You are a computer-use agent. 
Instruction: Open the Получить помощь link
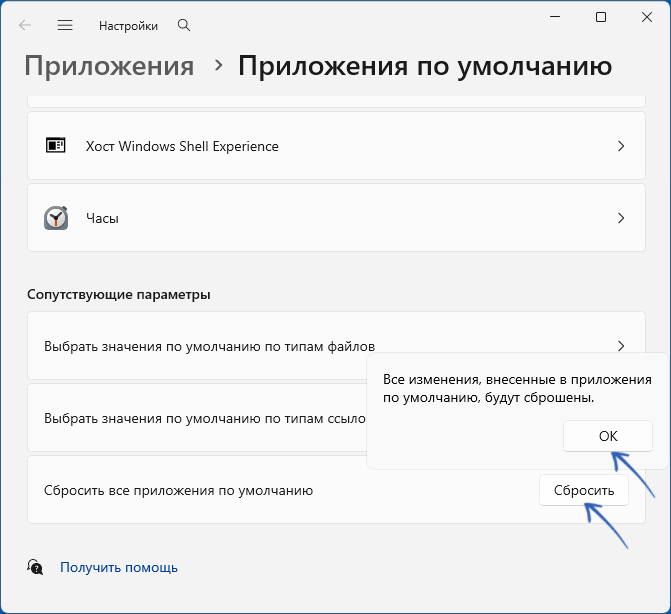(x=119, y=567)
